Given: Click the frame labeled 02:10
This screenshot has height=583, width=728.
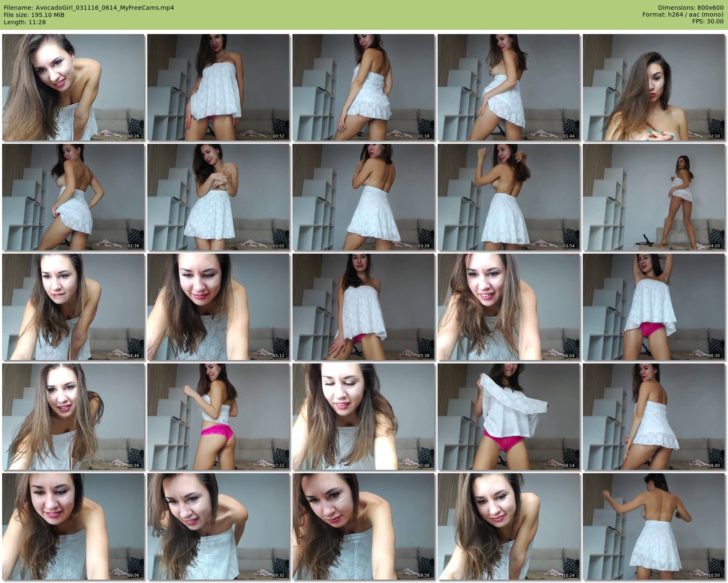Looking at the screenshot, I should (653, 87).
